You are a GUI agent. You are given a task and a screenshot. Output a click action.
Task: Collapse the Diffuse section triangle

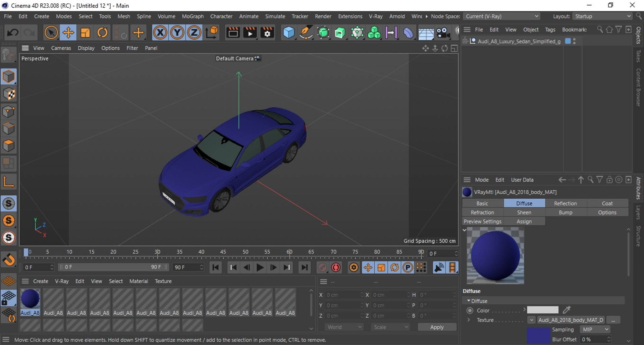point(469,301)
